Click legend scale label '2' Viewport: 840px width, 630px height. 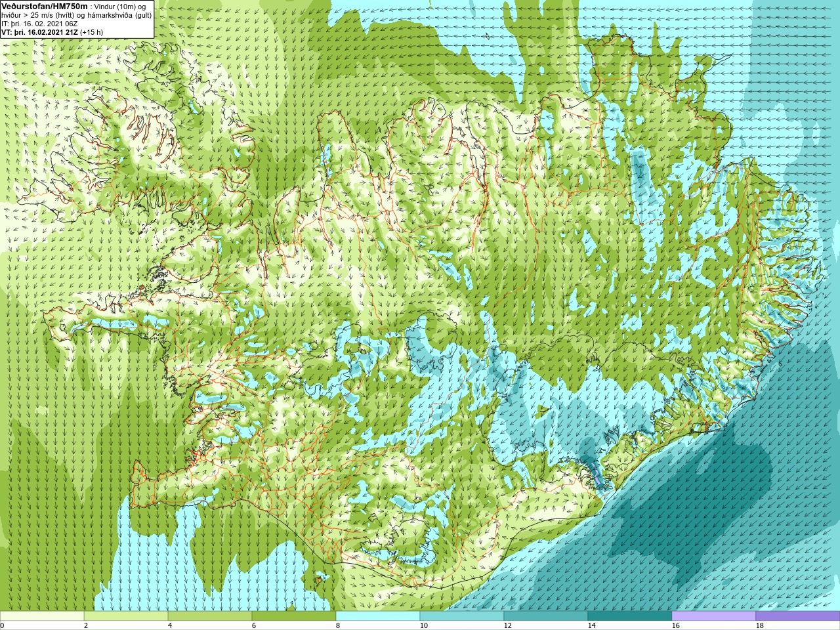point(86,625)
